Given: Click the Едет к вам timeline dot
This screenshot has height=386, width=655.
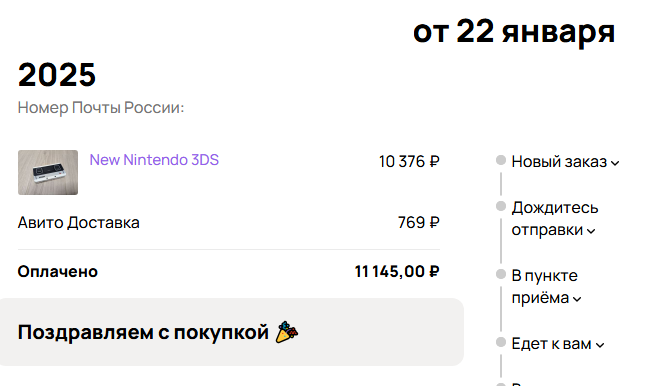Looking at the screenshot, I should point(501,342).
